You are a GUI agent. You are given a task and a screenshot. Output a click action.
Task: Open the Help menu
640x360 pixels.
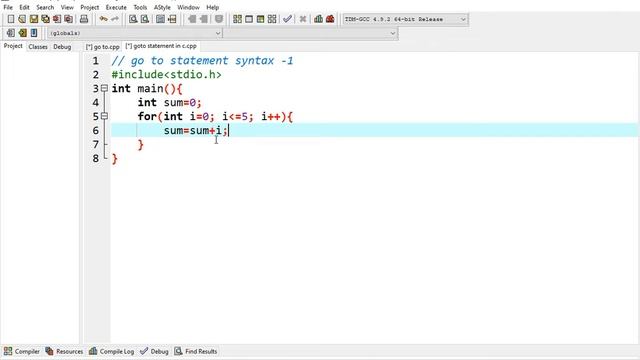click(212, 7)
